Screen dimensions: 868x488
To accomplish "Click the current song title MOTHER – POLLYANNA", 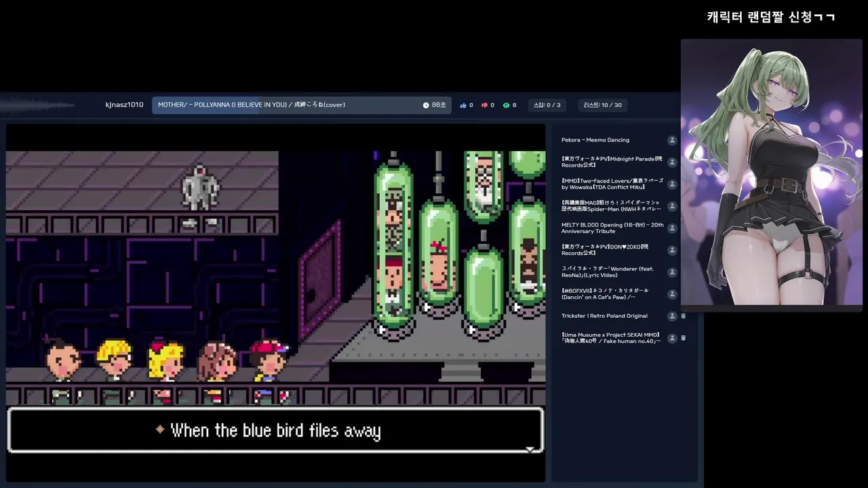I will [x=252, y=105].
